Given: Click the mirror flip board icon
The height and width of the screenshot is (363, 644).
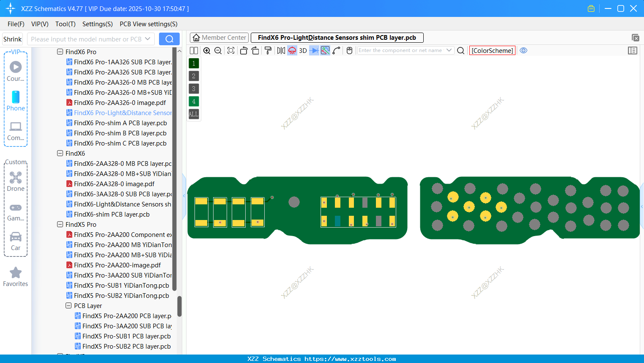Looking at the screenshot, I should coord(281,51).
